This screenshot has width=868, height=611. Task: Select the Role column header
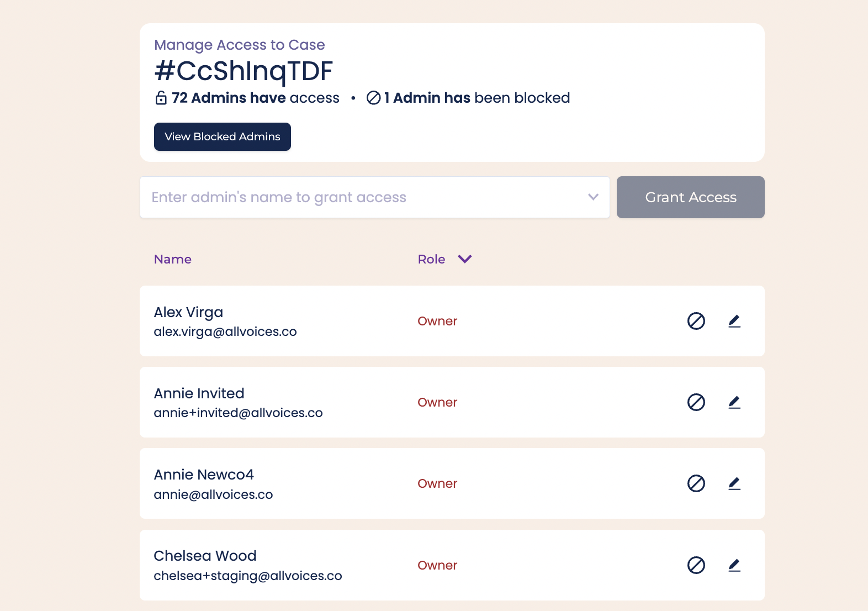(x=431, y=259)
